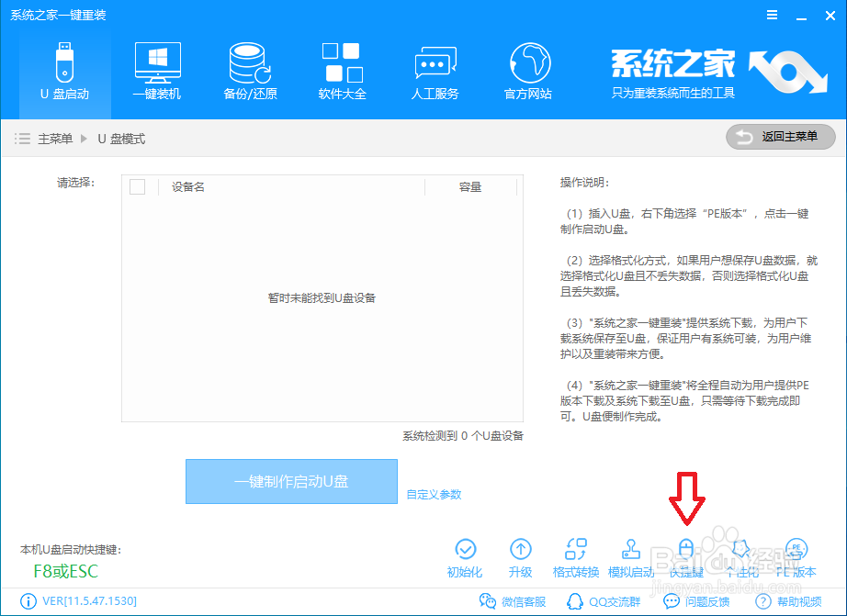Click the version info icon
Viewport: 847px width, 616px height.
28,601
